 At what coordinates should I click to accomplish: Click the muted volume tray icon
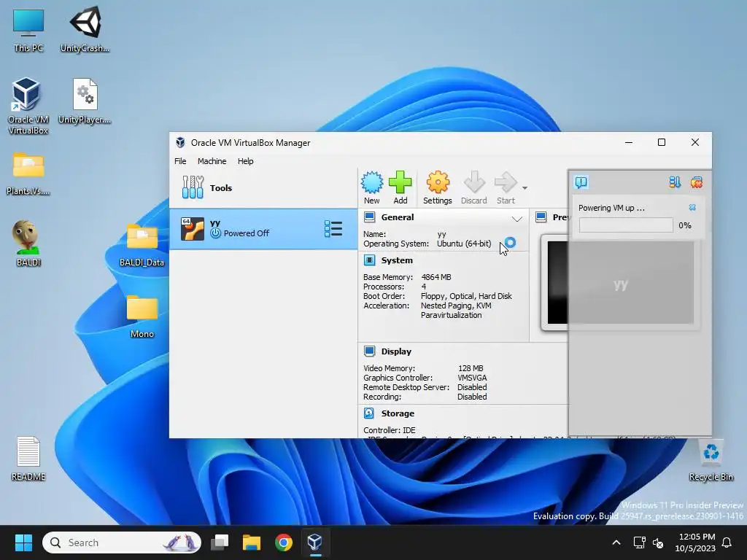pyautogui.click(x=658, y=542)
